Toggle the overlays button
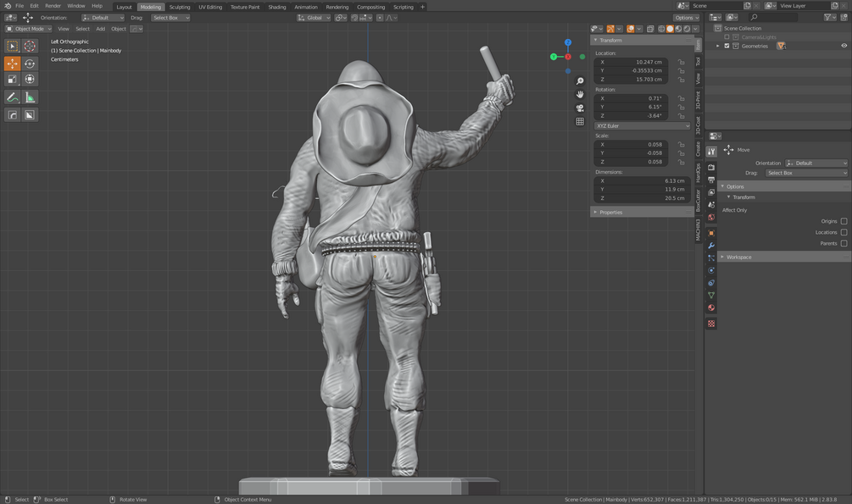This screenshot has width=852, height=504. click(630, 29)
